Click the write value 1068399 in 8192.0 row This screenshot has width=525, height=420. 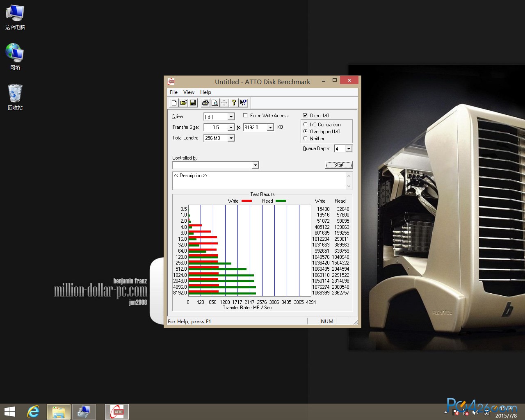(321, 293)
